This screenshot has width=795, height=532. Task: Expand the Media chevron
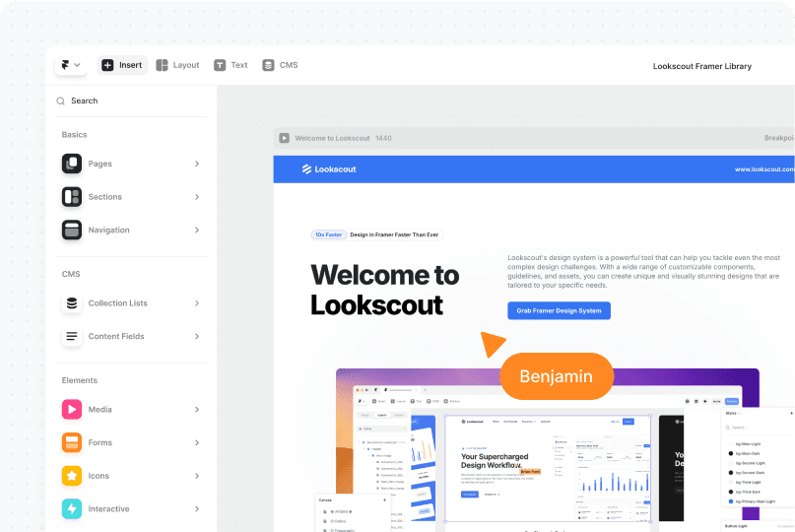197,409
